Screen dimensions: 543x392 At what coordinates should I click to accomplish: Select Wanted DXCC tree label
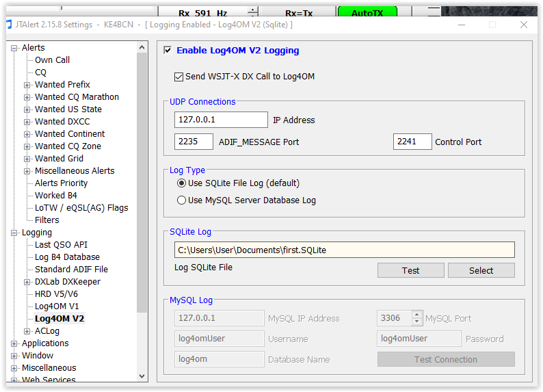pyautogui.click(x=62, y=122)
